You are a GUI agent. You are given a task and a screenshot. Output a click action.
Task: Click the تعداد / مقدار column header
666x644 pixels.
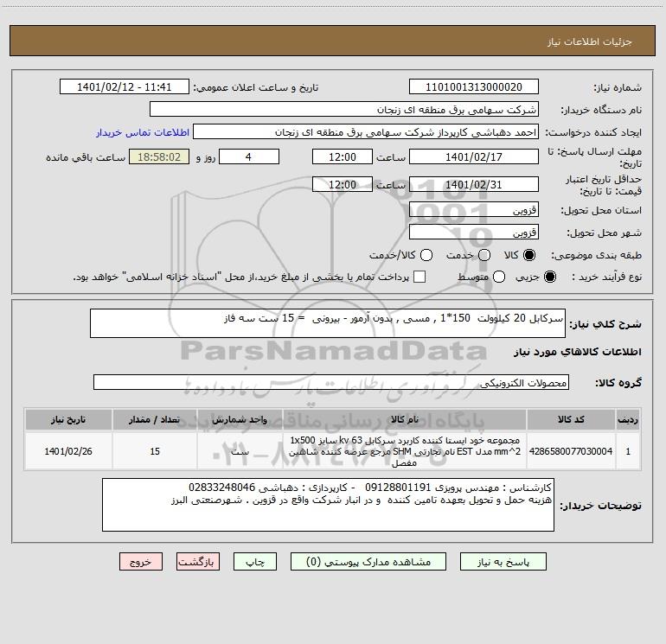155,419
